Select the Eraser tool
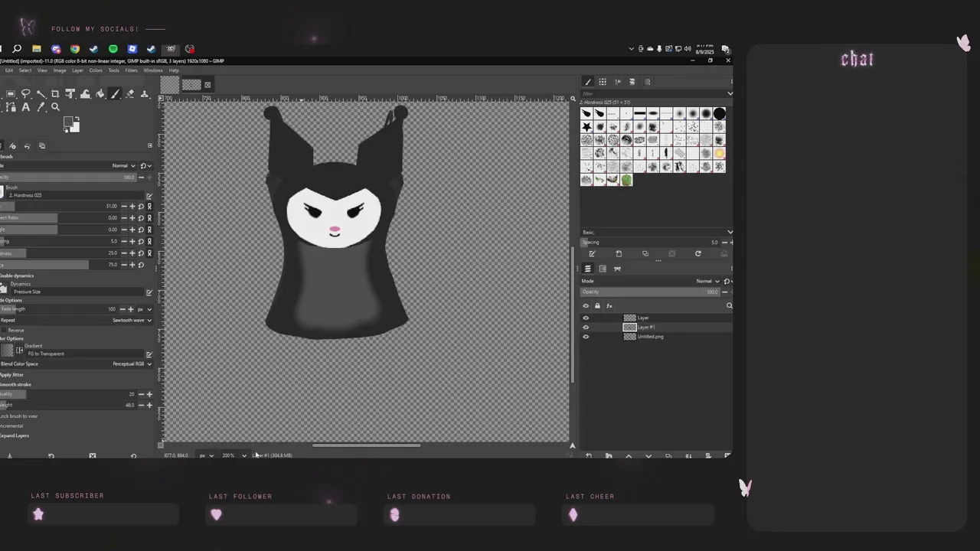The image size is (980, 551). click(130, 93)
